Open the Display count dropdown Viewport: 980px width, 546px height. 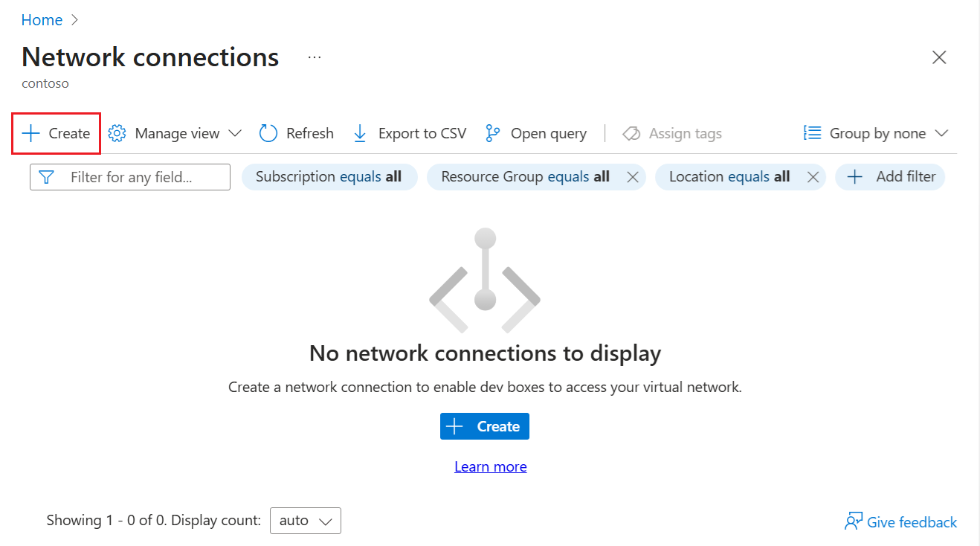(305, 520)
